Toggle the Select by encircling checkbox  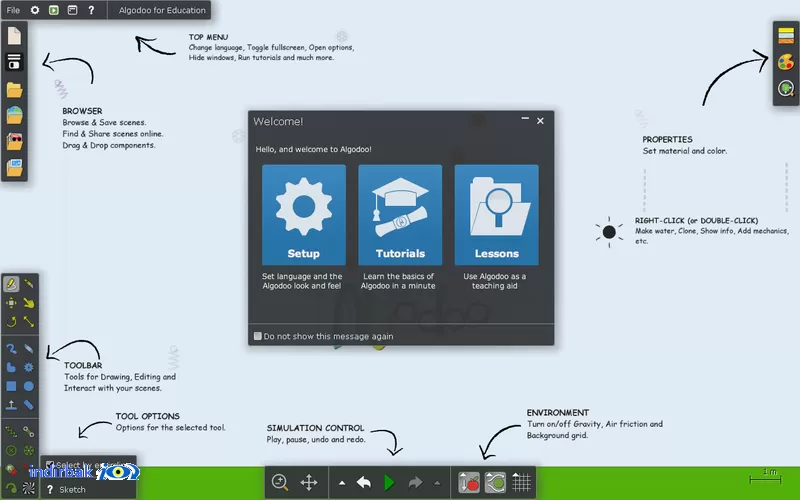coord(50,465)
